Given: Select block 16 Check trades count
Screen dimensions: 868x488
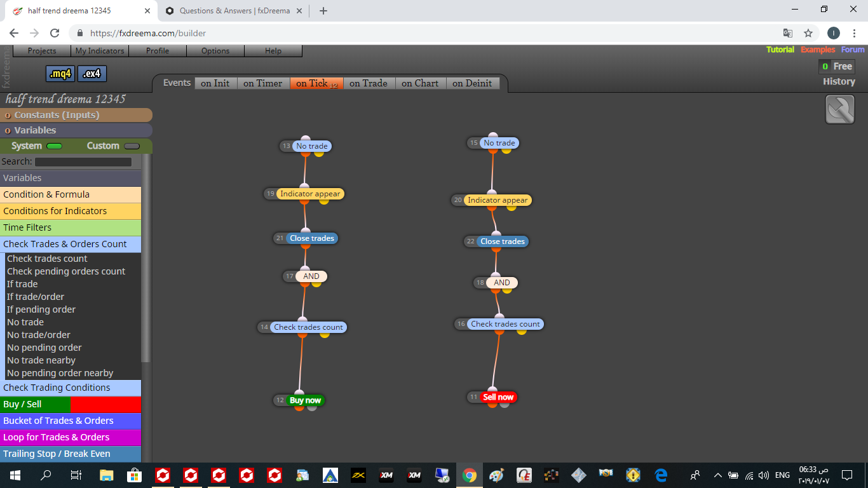Looking at the screenshot, I should click(505, 324).
